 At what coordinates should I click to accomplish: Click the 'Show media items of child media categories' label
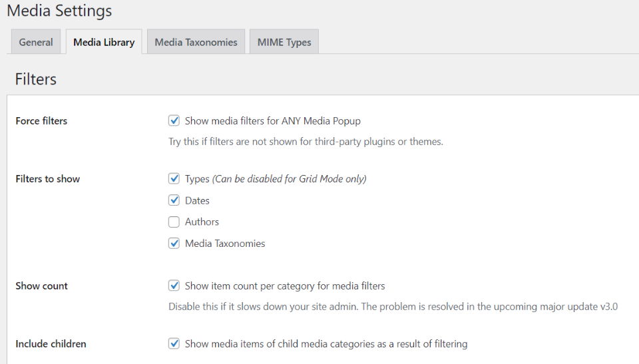pos(326,344)
